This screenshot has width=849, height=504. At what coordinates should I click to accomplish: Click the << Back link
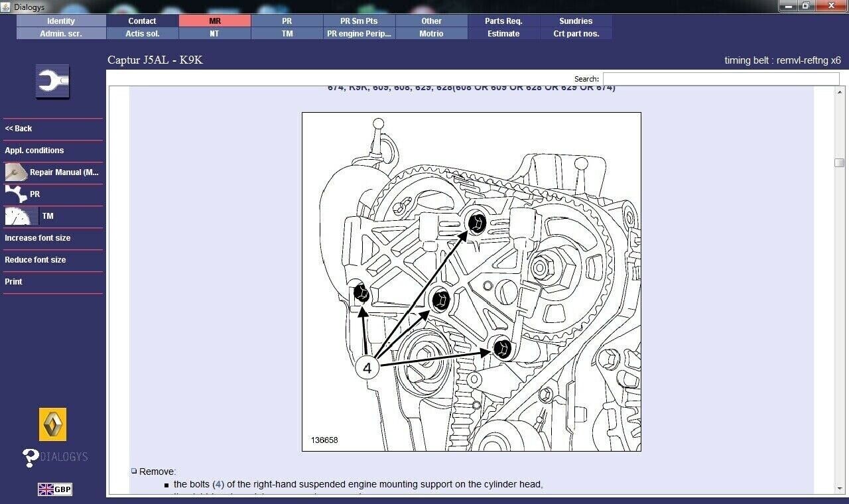[x=19, y=129]
